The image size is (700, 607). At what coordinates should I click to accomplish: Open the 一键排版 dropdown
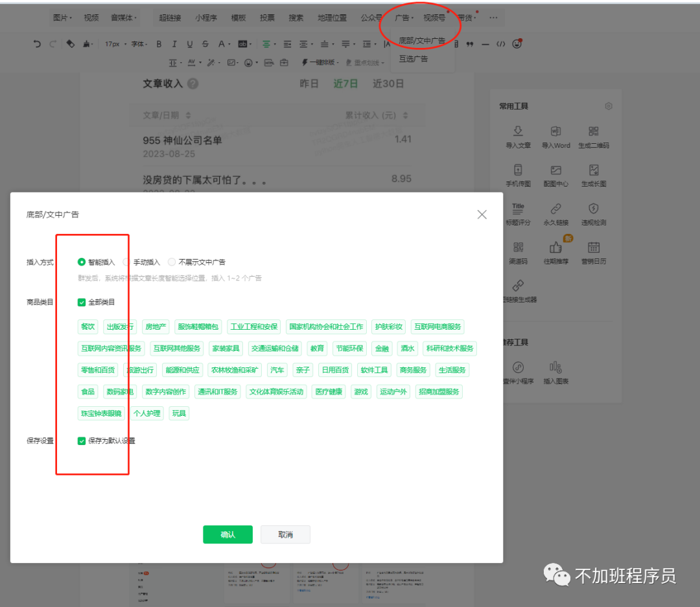click(321, 62)
